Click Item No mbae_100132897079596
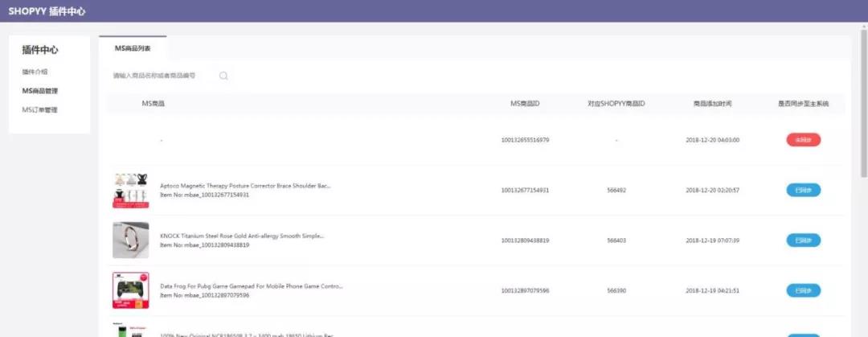868x337 pixels. tap(204, 295)
